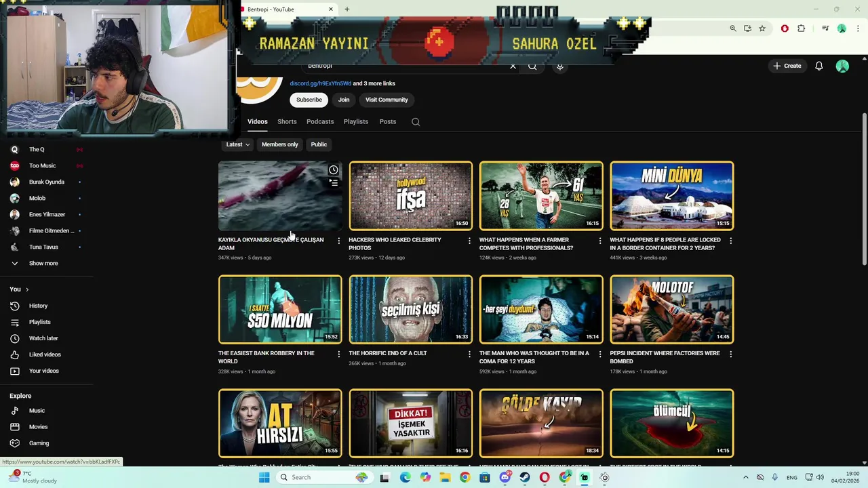This screenshot has width=868, height=488.
Task: Open Gaming in the Explore section
Action: pyautogui.click(x=39, y=443)
